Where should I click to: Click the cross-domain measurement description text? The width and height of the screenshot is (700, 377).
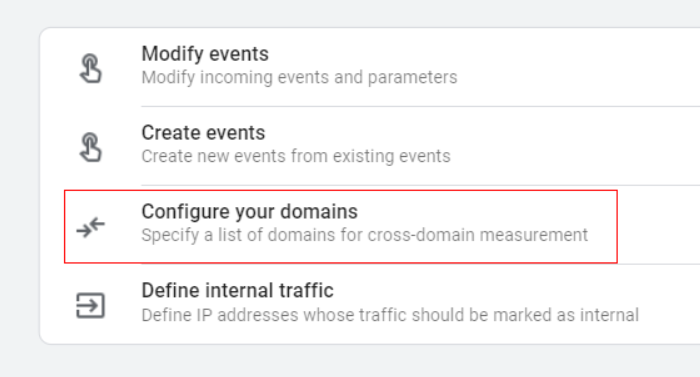pos(365,235)
